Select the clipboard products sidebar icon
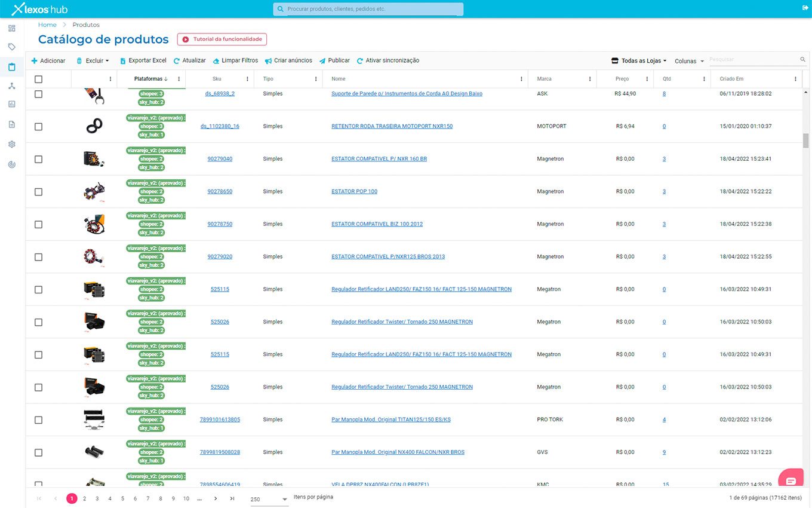 click(x=12, y=67)
